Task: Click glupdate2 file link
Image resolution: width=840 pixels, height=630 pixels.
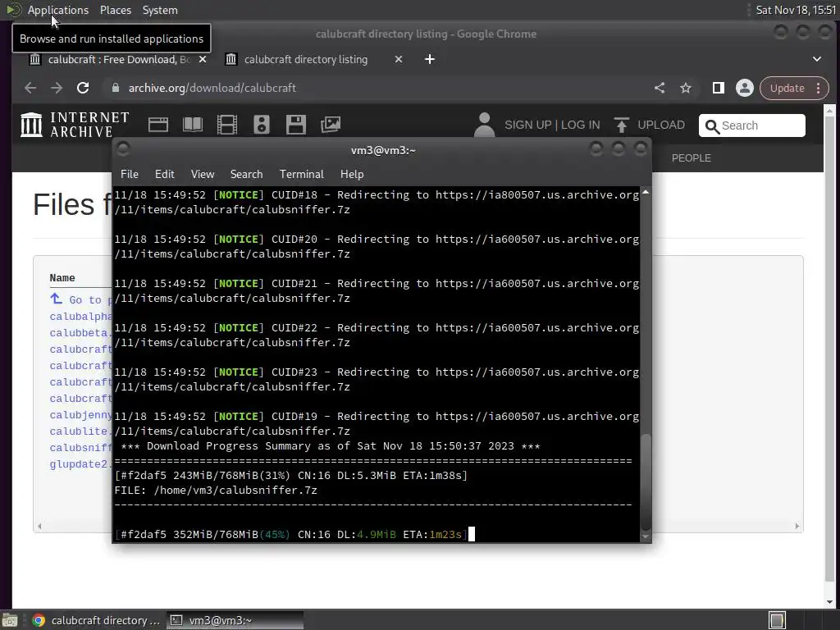Action: coord(81,464)
